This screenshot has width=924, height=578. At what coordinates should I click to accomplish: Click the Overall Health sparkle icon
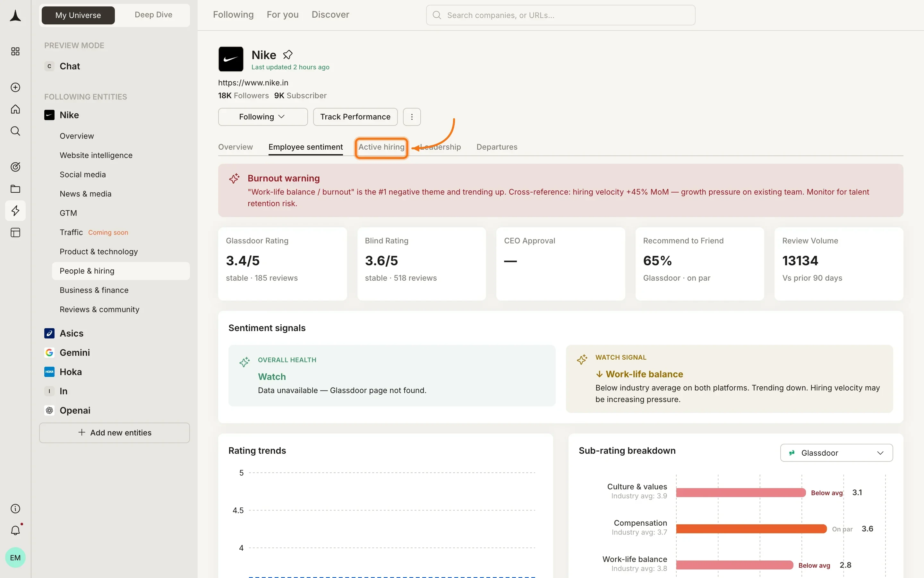244,362
